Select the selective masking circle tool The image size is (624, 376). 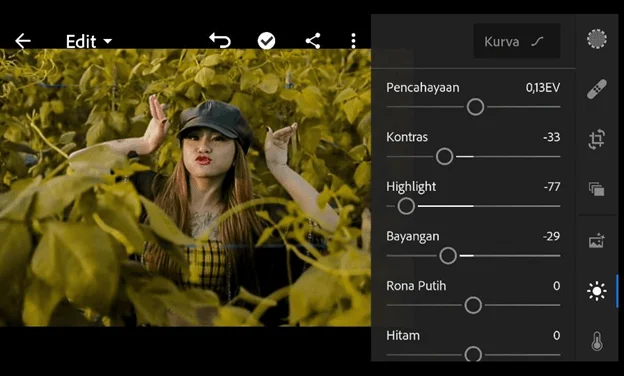tap(597, 39)
